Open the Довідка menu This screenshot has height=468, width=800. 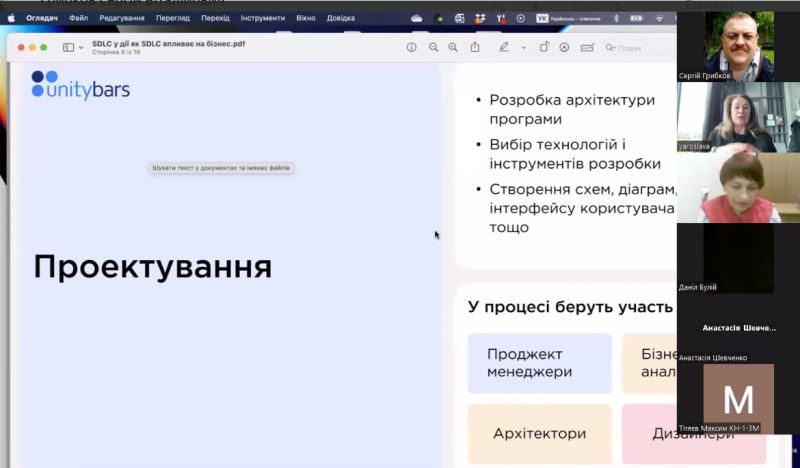point(341,18)
